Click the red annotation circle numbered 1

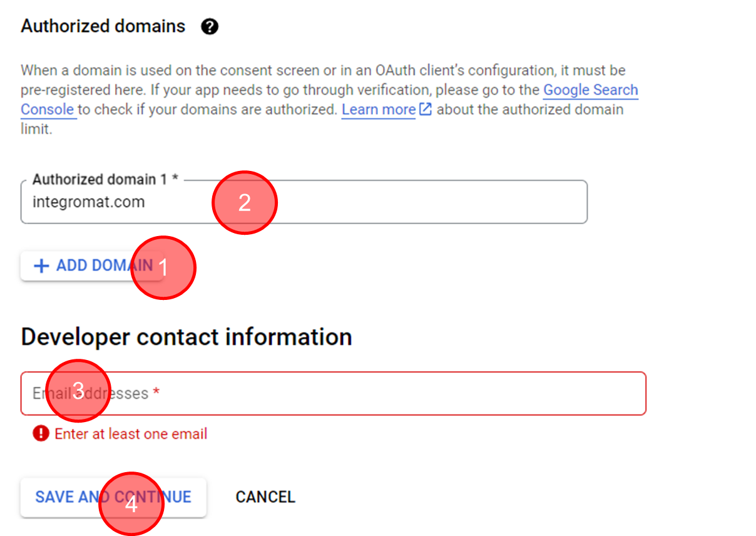tap(163, 267)
